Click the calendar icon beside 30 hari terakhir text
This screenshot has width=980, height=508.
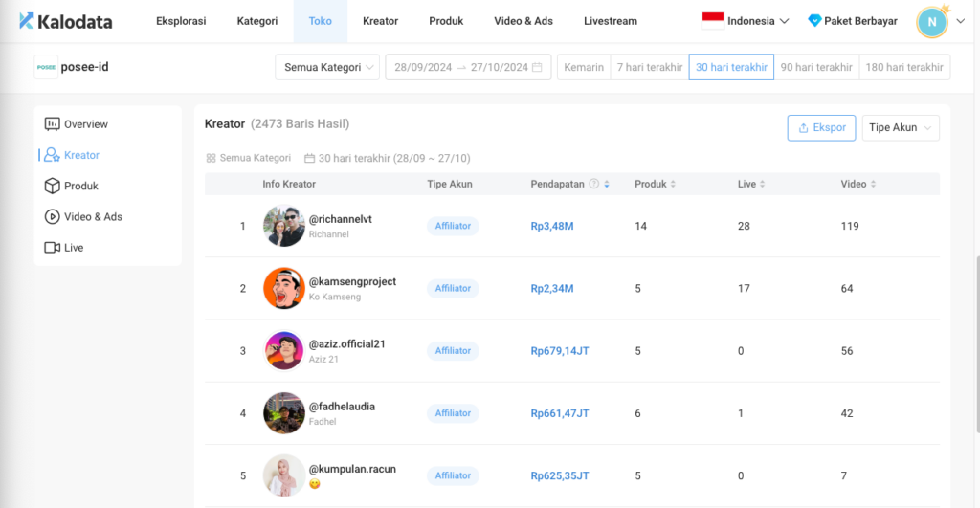pos(309,158)
